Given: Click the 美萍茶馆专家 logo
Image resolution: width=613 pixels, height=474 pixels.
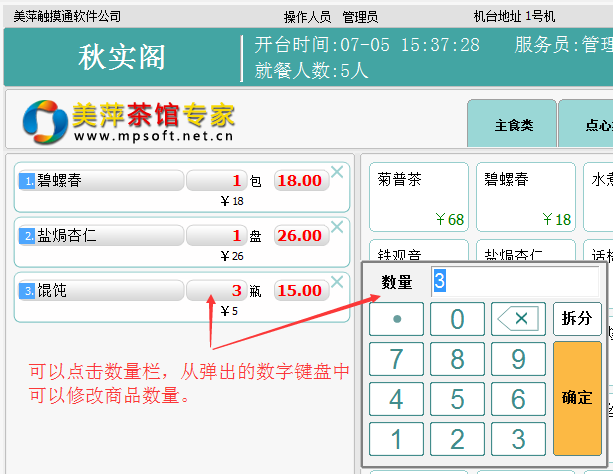Looking at the screenshot, I should point(129,121).
